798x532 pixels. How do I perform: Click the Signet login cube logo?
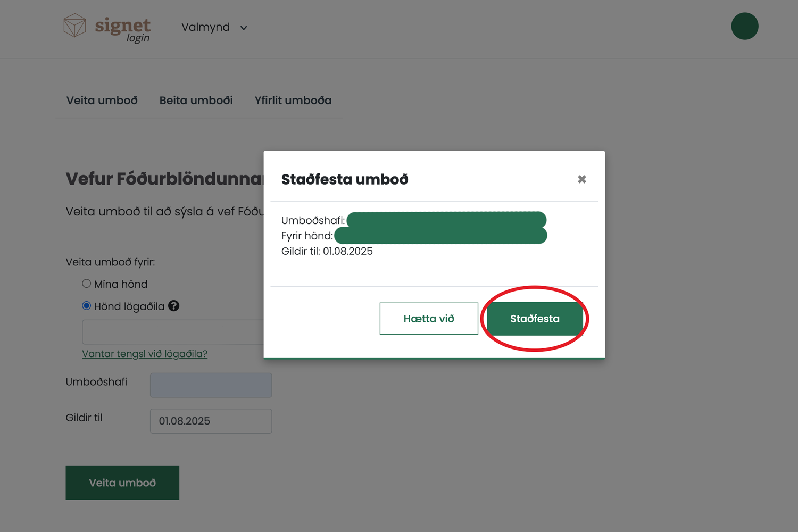coord(74,26)
